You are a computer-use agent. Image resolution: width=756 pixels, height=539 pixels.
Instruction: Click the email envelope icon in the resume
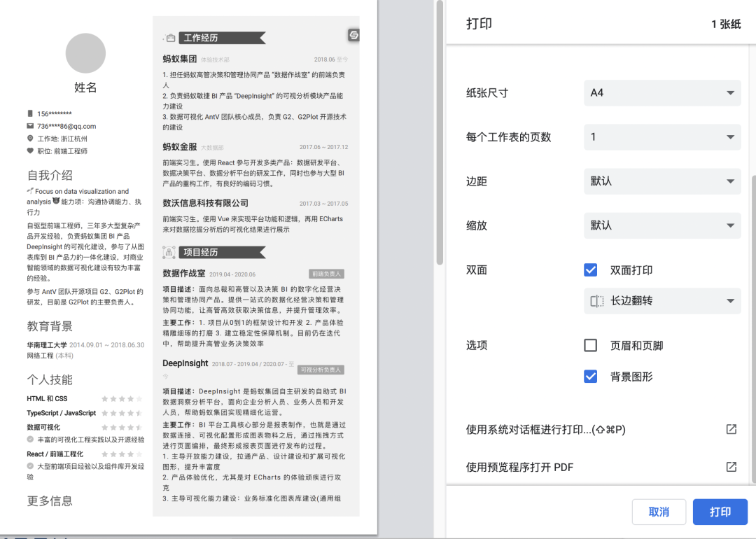pos(30,126)
